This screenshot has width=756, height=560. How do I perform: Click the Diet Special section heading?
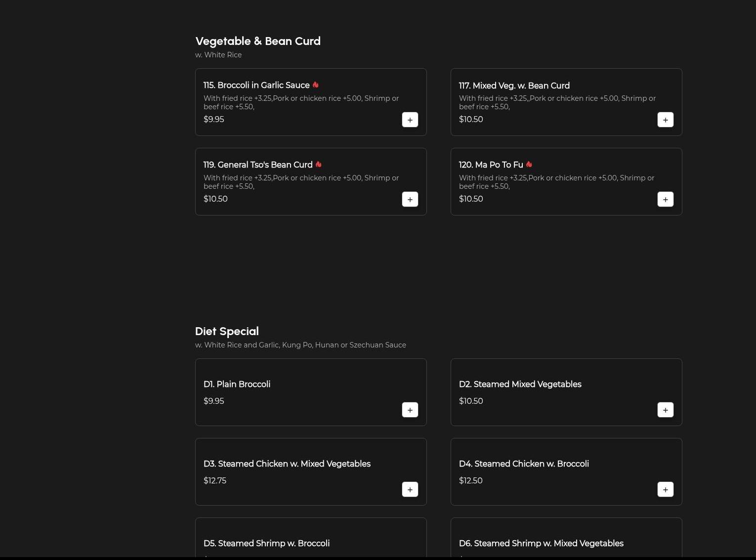[x=227, y=331]
